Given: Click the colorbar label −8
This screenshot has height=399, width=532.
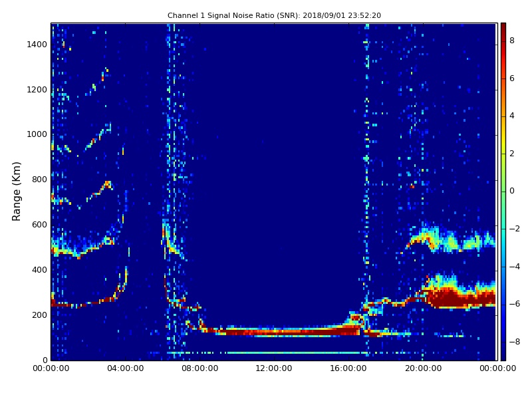Looking at the screenshot, I should (514, 342).
